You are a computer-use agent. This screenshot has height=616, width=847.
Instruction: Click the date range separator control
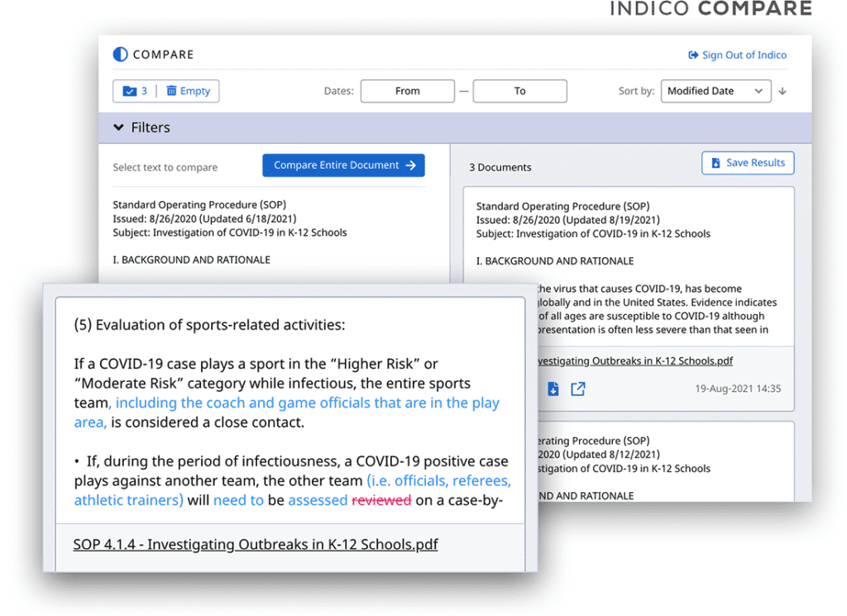464,91
